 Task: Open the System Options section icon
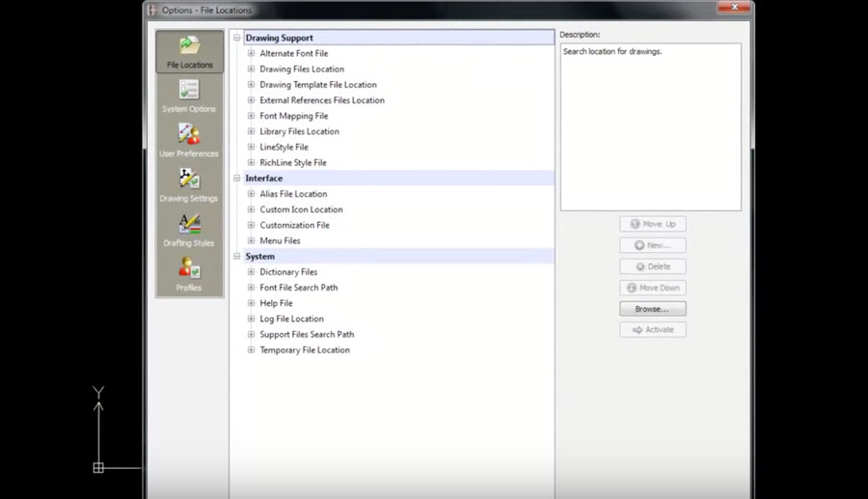[189, 97]
